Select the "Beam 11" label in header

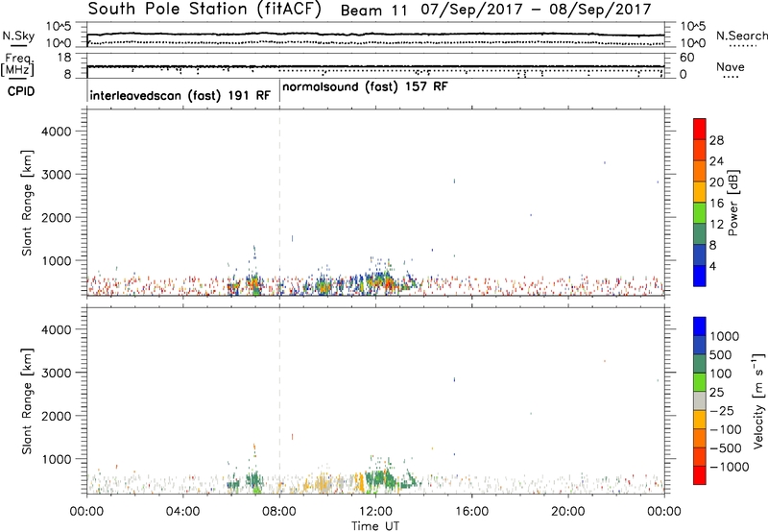pos(373,11)
